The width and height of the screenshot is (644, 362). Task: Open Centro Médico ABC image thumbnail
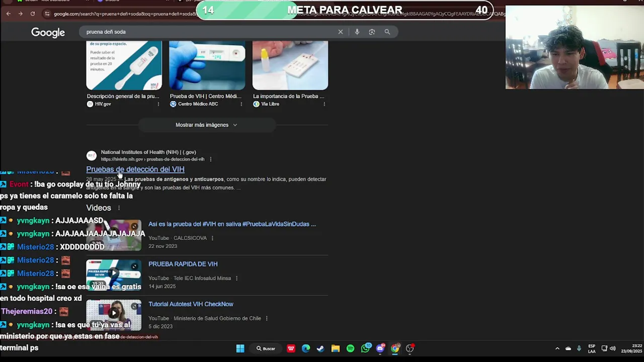(x=207, y=65)
